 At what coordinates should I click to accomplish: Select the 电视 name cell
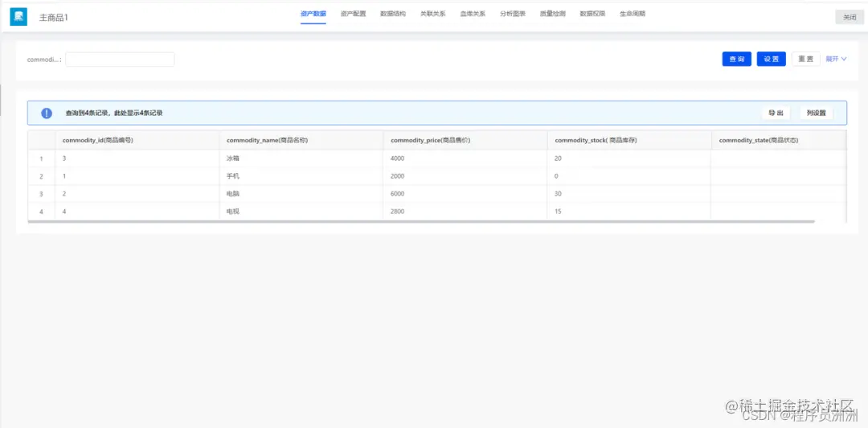pos(301,212)
